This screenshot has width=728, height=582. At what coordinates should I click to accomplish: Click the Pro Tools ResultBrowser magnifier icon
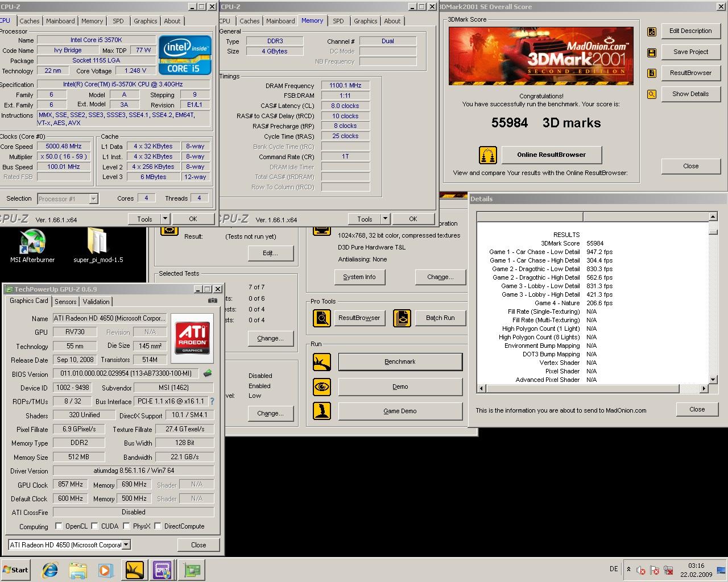point(322,318)
